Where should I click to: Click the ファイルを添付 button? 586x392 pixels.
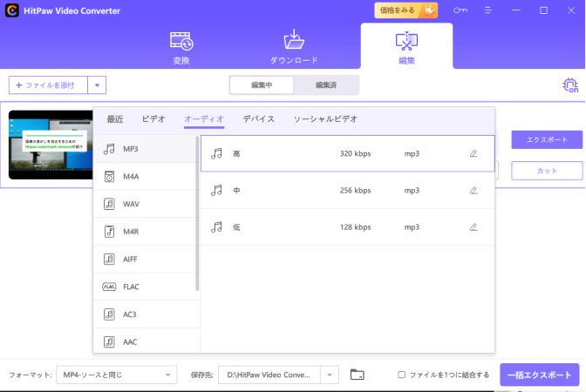[x=48, y=85]
